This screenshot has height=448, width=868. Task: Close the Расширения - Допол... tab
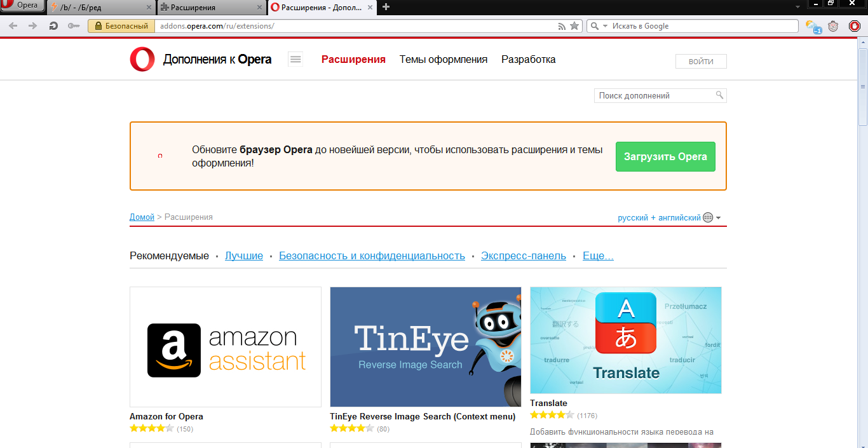tap(370, 8)
